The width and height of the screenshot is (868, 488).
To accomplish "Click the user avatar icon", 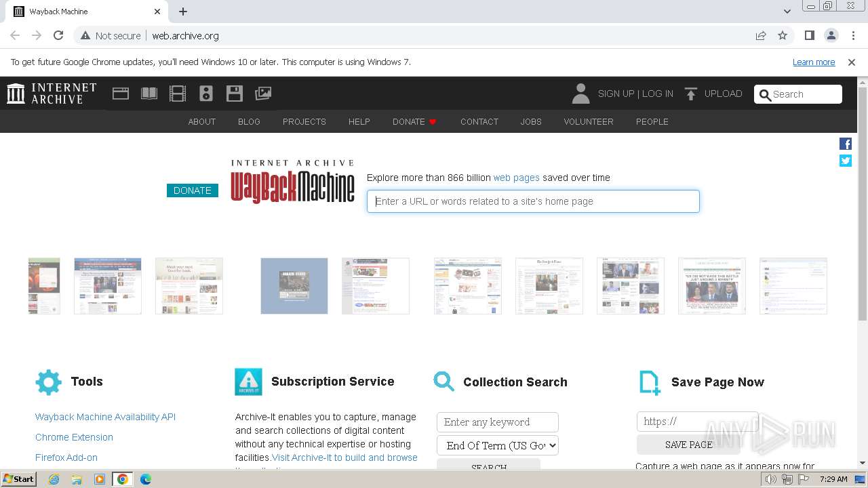I will [x=580, y=94].
